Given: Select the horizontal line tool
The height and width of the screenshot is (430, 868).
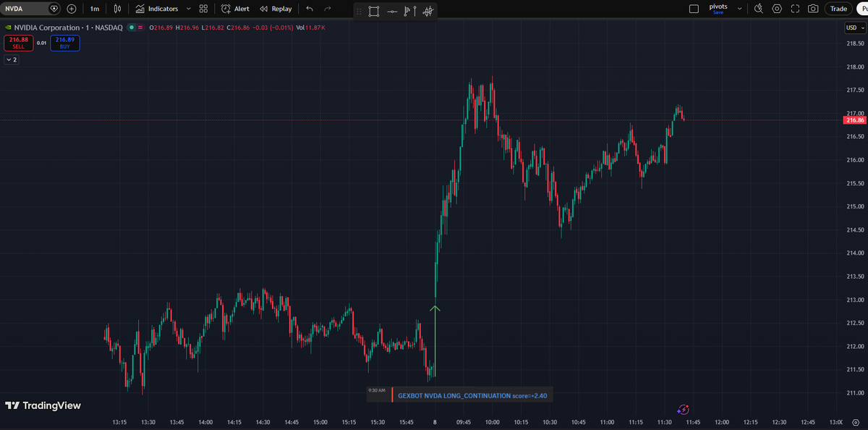Looking at the screenshot, I should tap(392, 12).
